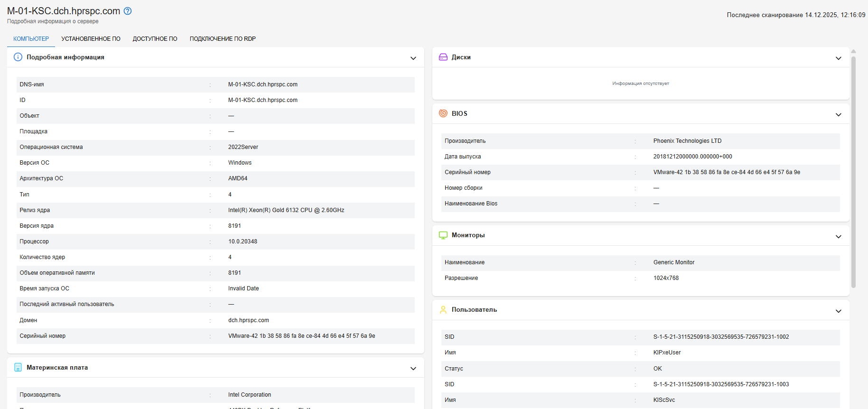
Task: Click the Диски drive icon
Action: click(x=443, y=57)
